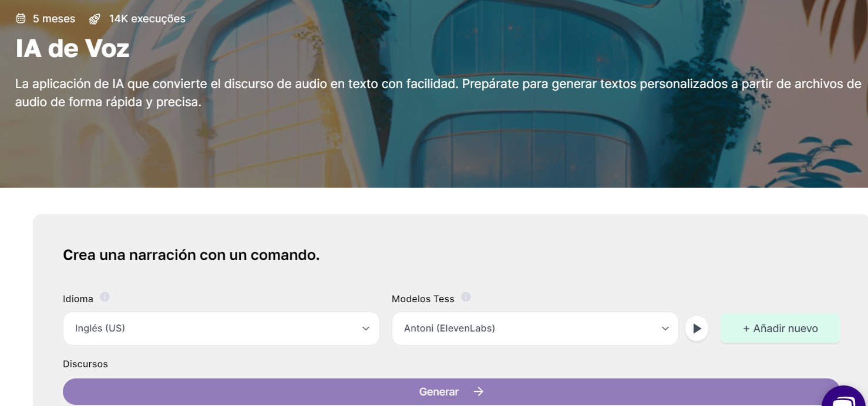Click the 14K execuções text

[x=147, y=19]
